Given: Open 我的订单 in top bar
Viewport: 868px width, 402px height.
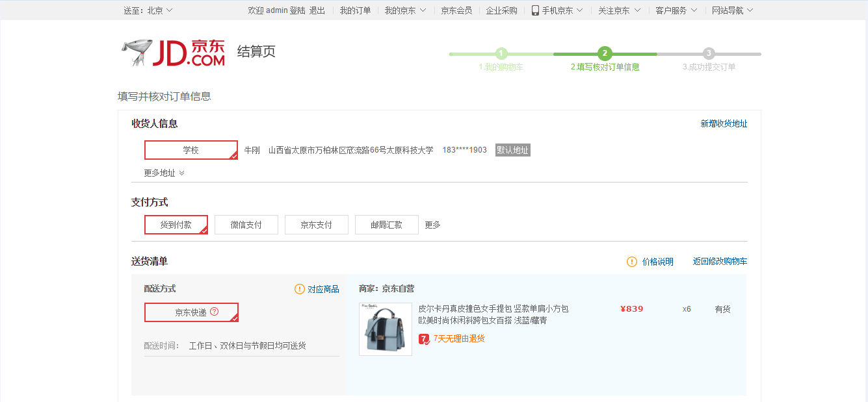Looking at the screenshot, I should click(355, 10).
